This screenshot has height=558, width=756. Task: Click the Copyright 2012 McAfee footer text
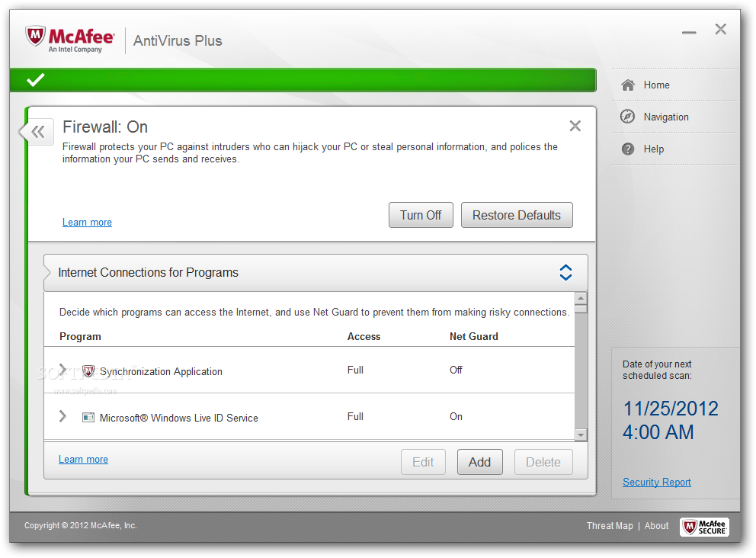pyautogui.click(x=81, y=526)
